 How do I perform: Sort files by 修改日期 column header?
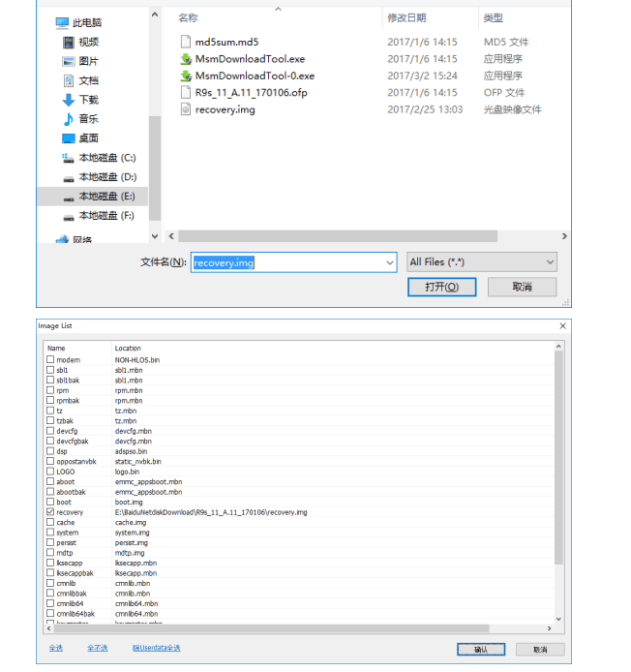coord(406,18)
